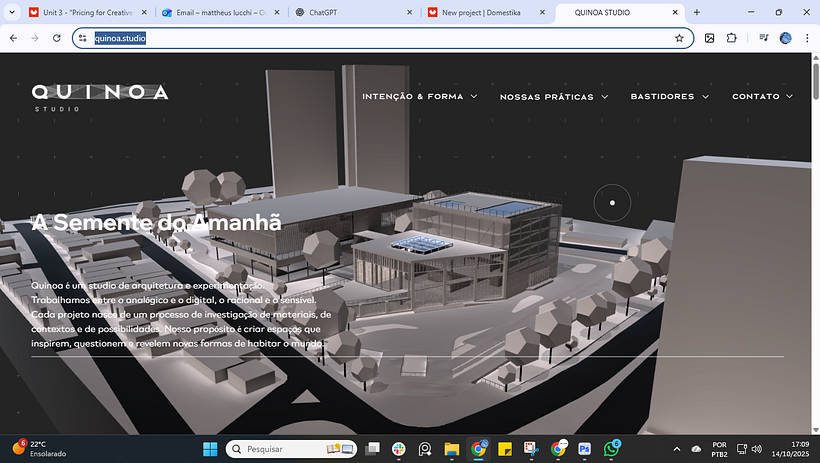
Task: Open the media controls icon
Action: 764,38
